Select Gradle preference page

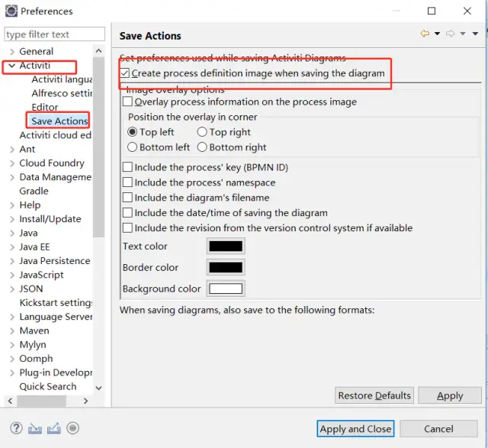pos(34,191)
